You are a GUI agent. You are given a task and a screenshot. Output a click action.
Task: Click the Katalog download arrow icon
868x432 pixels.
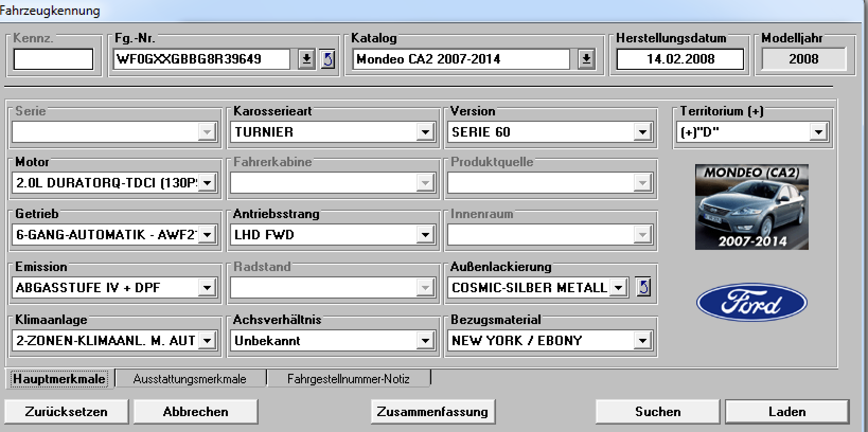click(586, 59)
